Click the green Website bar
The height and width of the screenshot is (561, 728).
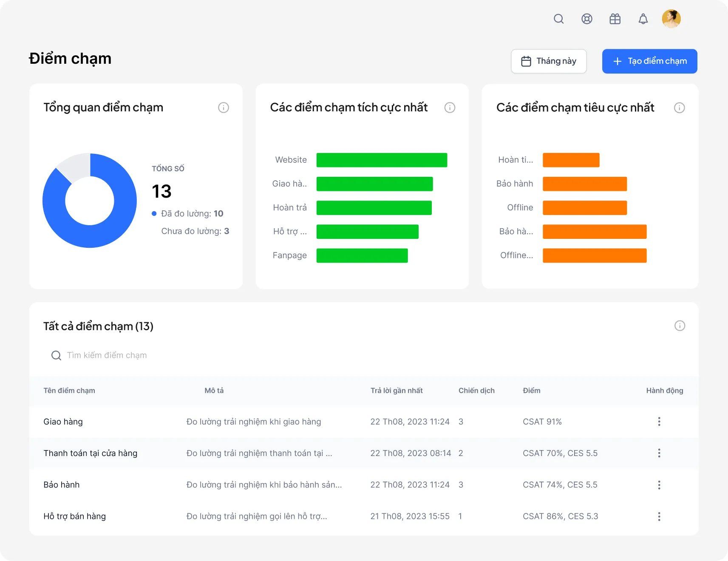(x=382, y=160)
